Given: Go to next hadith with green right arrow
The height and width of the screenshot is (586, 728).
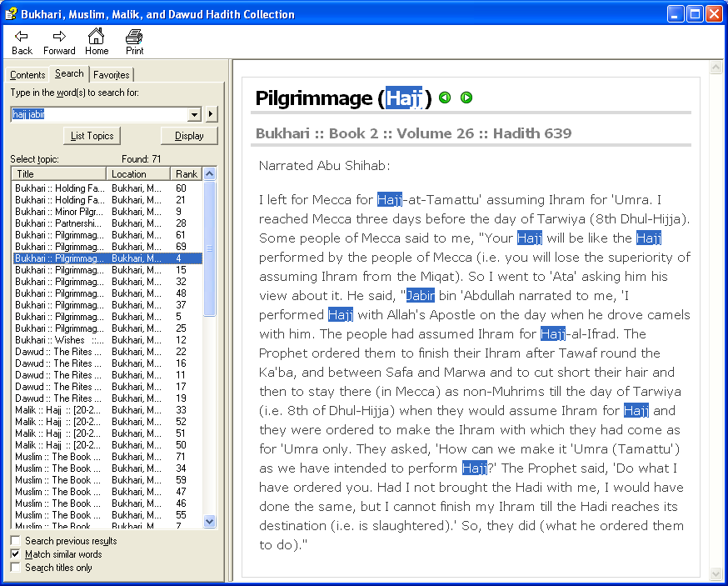Looking at the screenshot, I should pos(466,98).
